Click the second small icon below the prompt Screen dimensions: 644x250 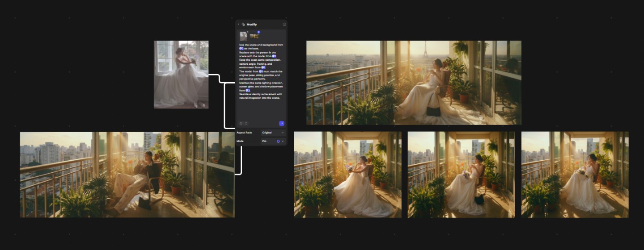click(x=246, y=123)
